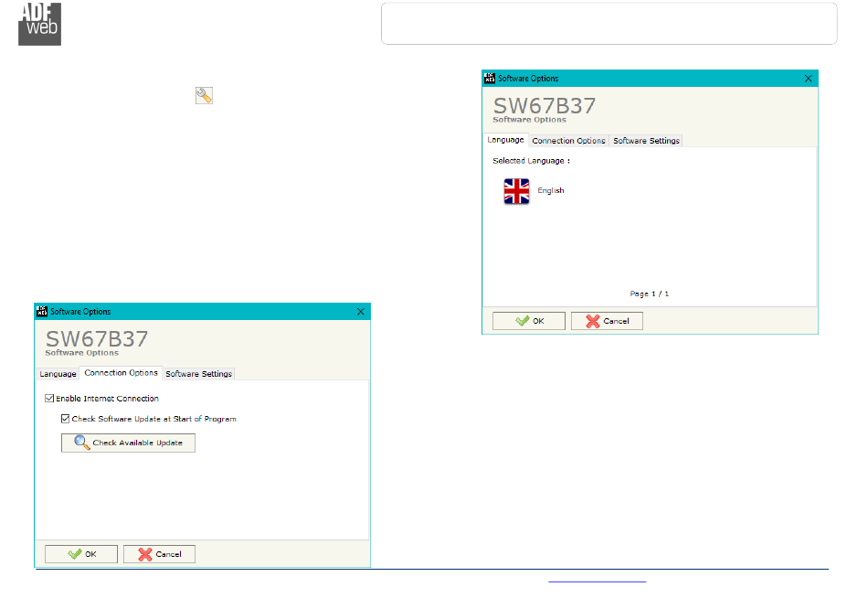Disable the Enable Internet Connection checkbox
Image resolution: width=868 pixels, height=598 pixels.
click(x=49, y=399)
